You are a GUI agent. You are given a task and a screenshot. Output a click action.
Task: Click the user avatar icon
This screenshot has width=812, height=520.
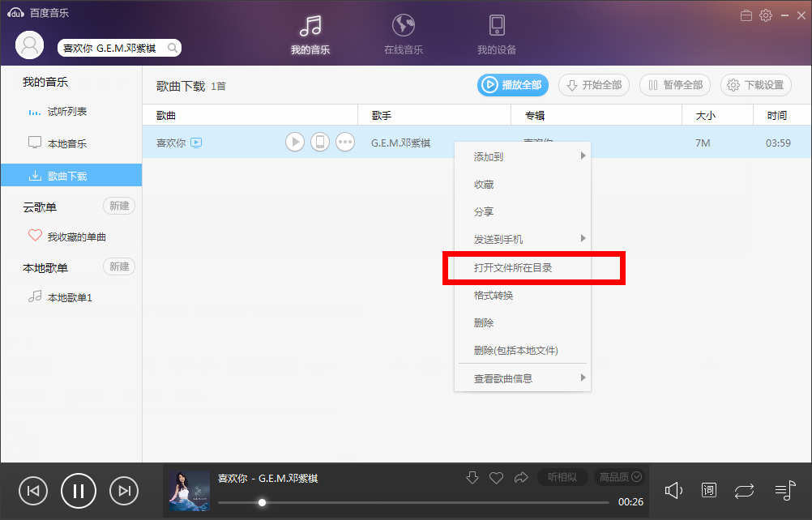point(29,45)
